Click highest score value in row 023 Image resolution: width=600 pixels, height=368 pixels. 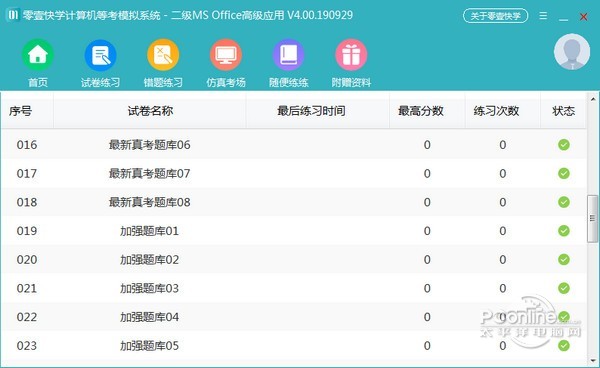(427, 346)
